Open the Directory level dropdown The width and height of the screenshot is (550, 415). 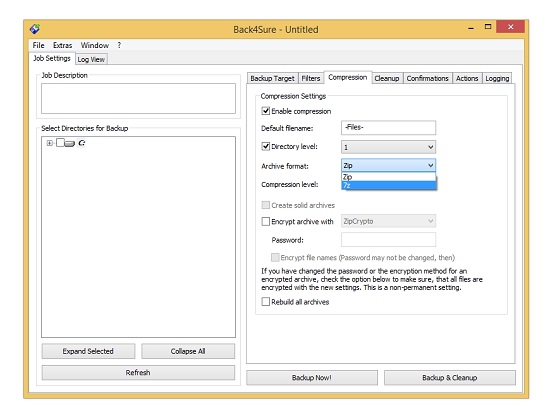click(x=388, y=147)
